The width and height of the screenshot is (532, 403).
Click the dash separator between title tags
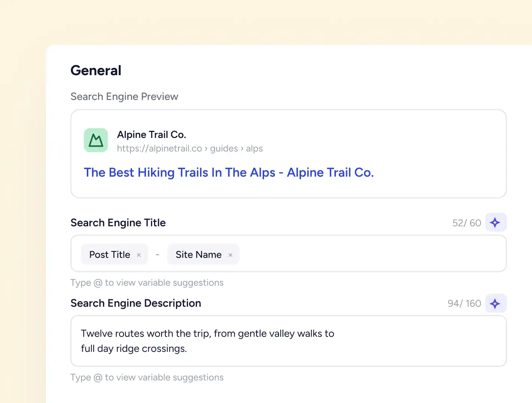tap(157, 255)
